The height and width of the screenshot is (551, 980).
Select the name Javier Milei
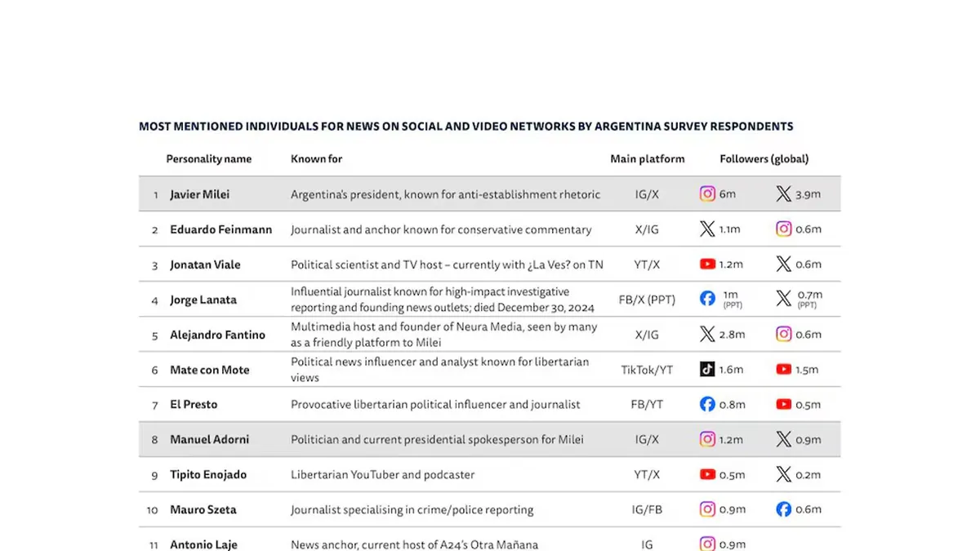click(199, 194)
